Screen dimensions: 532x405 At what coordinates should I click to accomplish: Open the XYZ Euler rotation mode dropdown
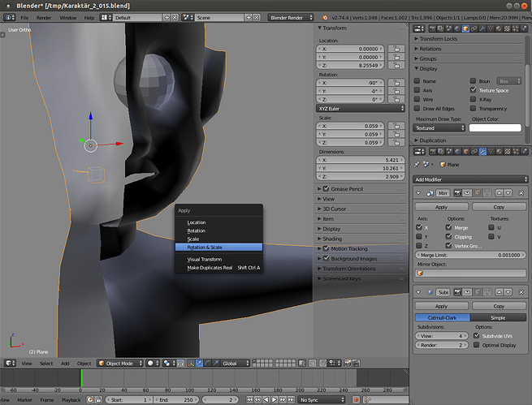pos(361,109)
